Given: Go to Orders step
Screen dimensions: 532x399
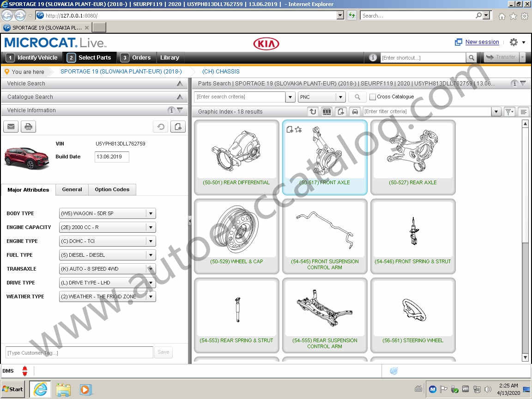Looking at the screenshot, I should click(136, 58).
